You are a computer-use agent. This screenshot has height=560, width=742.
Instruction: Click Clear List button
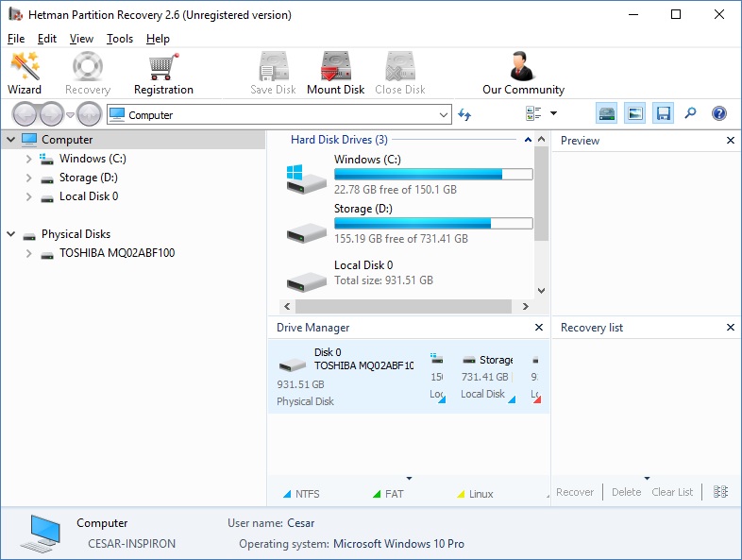(x=672, y=492)
